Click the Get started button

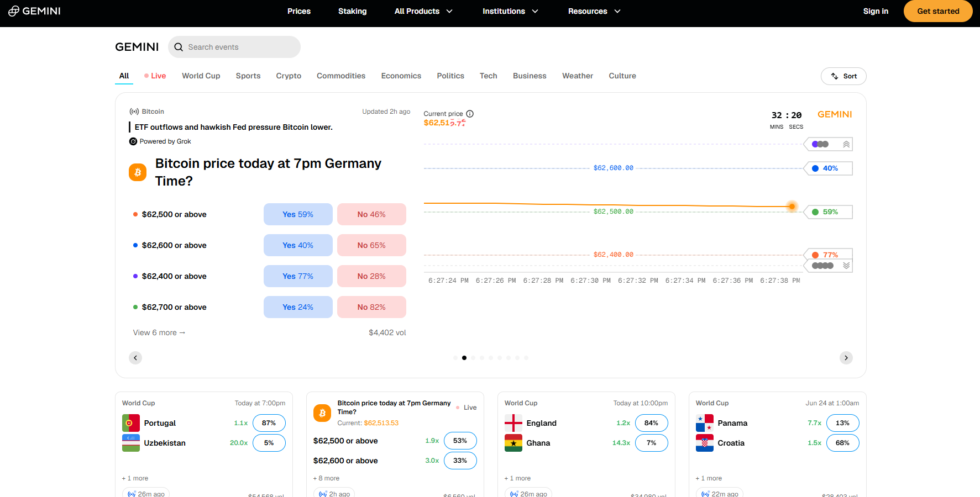pos(938,11)
